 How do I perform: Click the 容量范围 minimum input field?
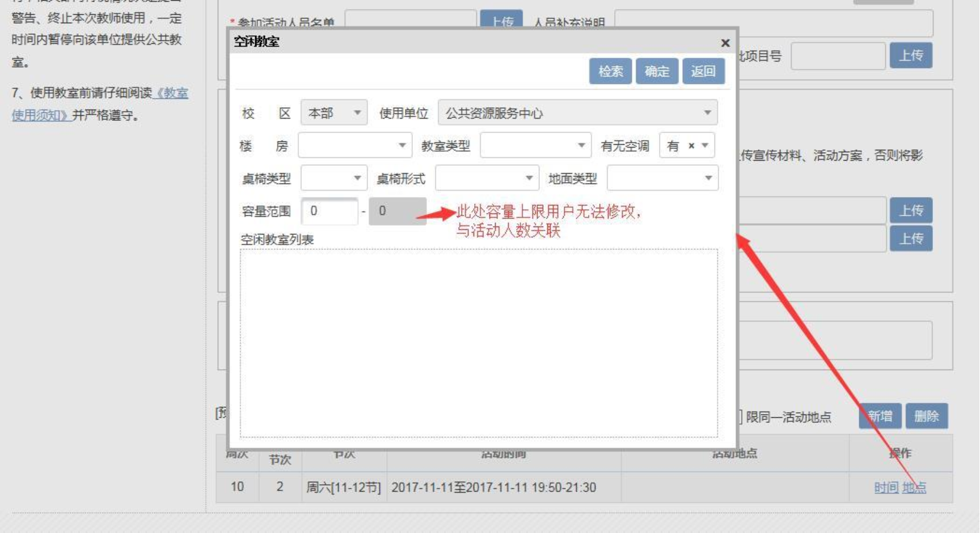[x=329, y=211]
